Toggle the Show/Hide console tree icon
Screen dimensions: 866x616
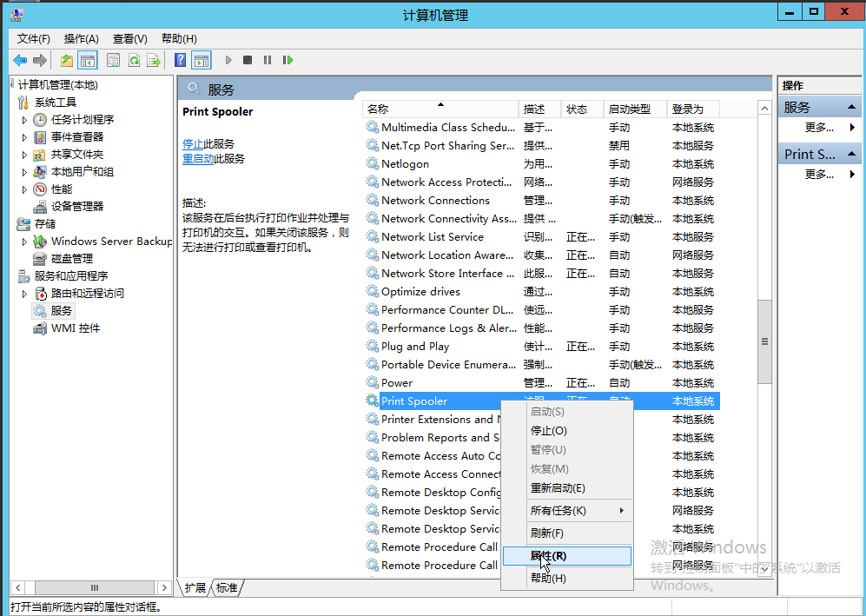[88, 60]
